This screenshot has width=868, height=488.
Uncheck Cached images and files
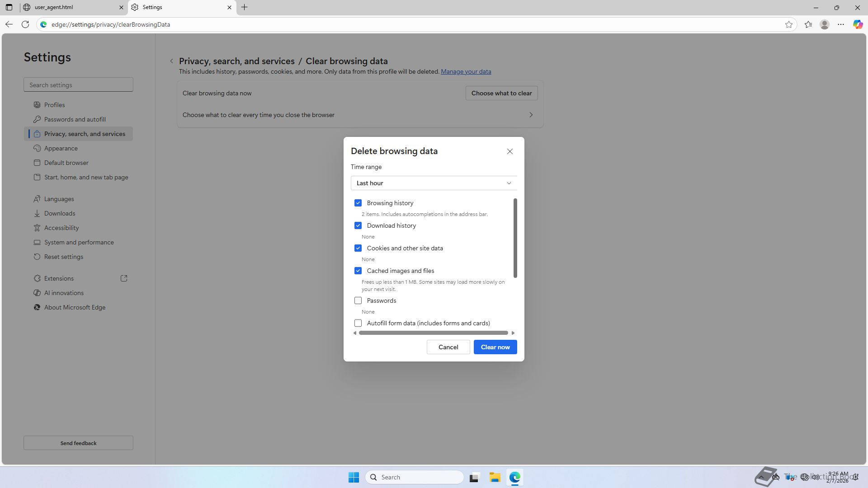(x=358, y=271)
